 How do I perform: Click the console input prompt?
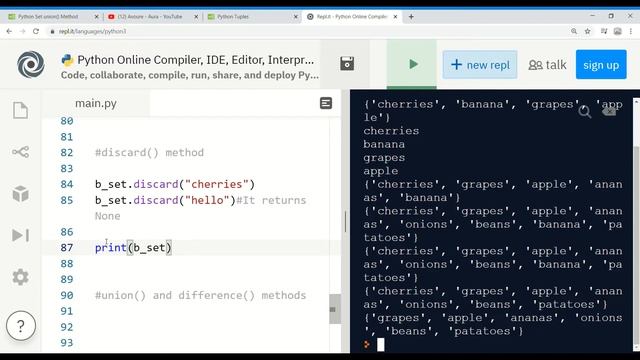click(380, 345)
